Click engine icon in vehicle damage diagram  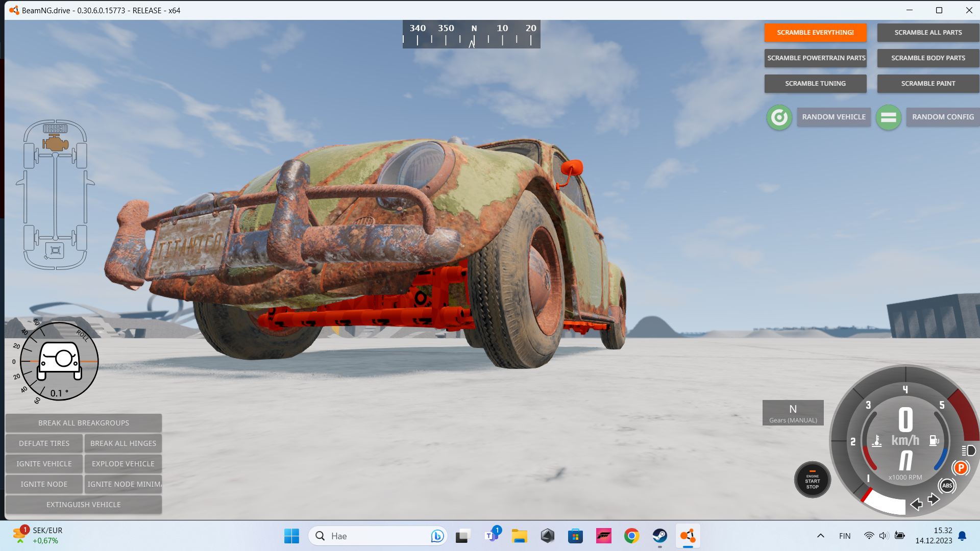[x=55, y=143]
